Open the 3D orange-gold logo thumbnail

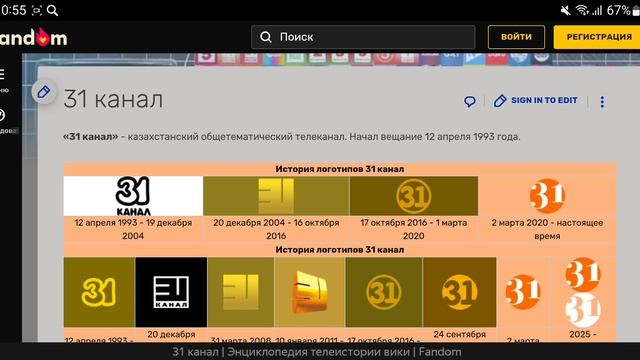tap(310, 292)
